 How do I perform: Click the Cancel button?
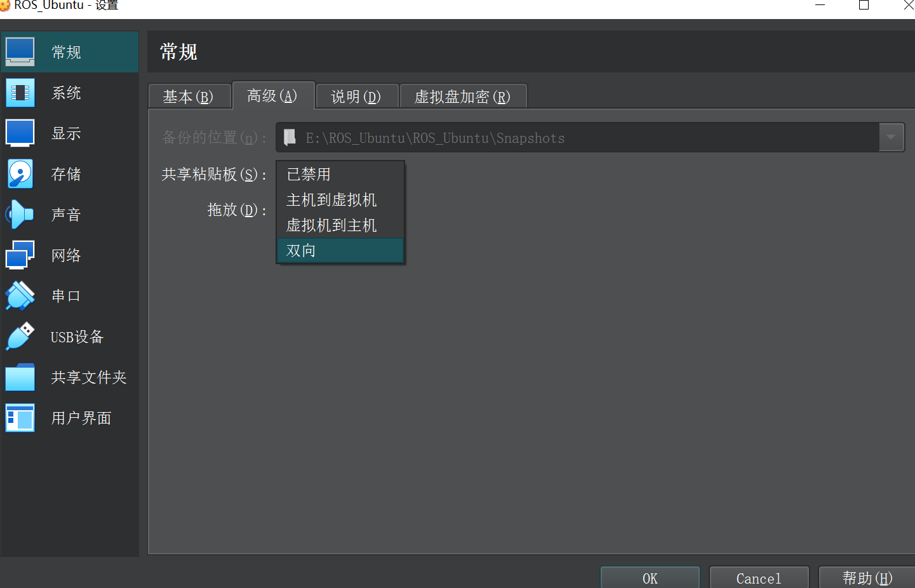pyautogui.click(x=758, y=578)
